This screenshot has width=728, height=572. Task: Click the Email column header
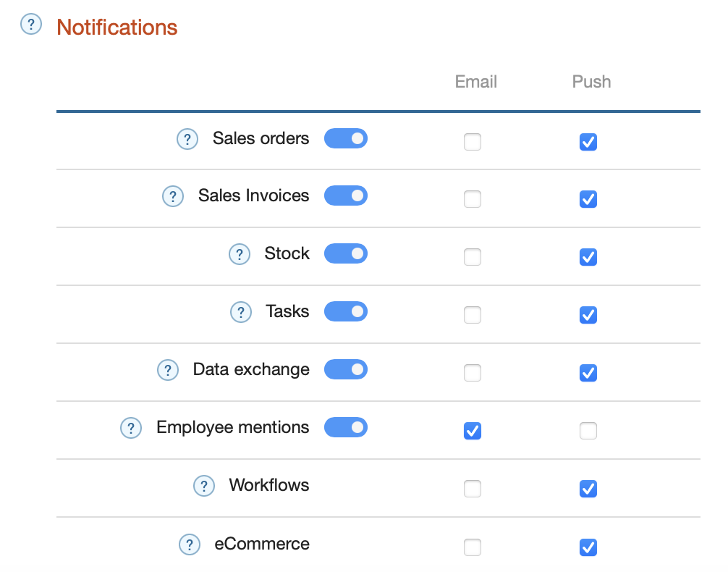pyautogui.click(x=476, y=82)
